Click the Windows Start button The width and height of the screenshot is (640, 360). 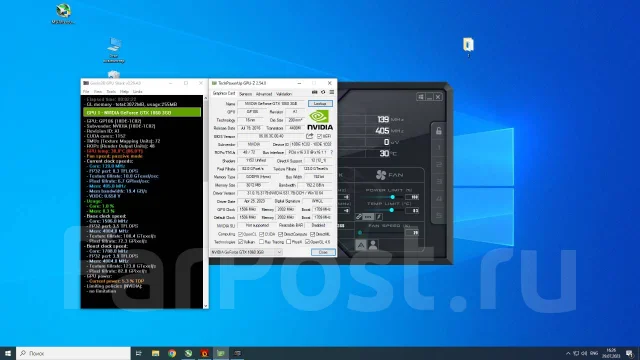click(x=8, y=353)
